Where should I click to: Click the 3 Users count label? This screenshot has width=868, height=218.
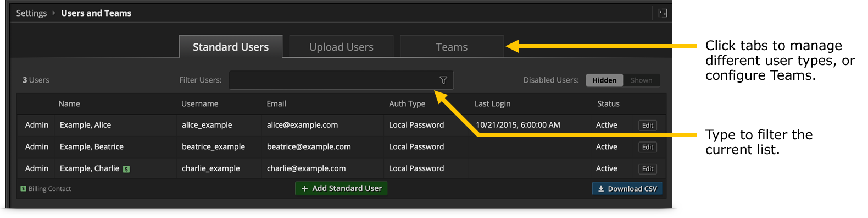36,80
